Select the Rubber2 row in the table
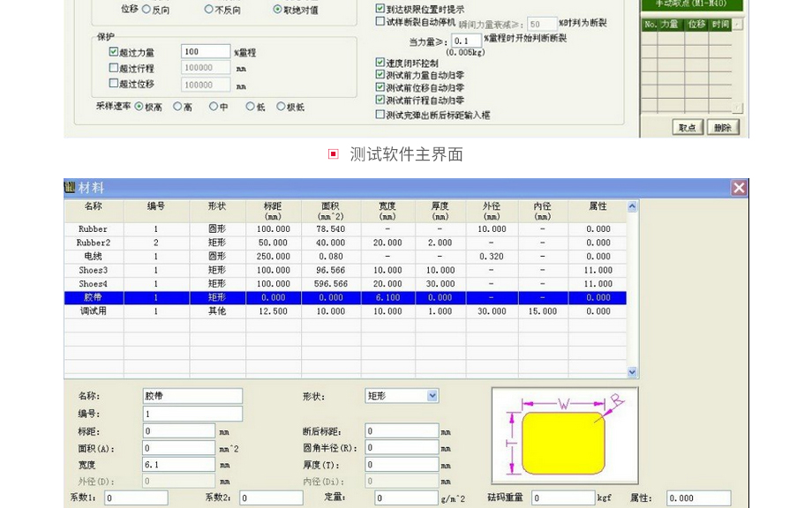 pyautogui.click(x=94, y=243)
